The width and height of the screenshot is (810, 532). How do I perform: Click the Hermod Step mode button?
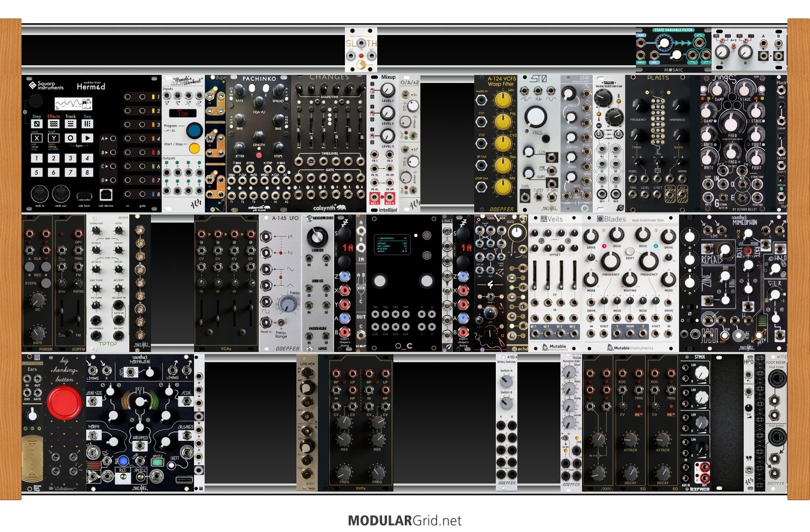(x=37, y=123)
